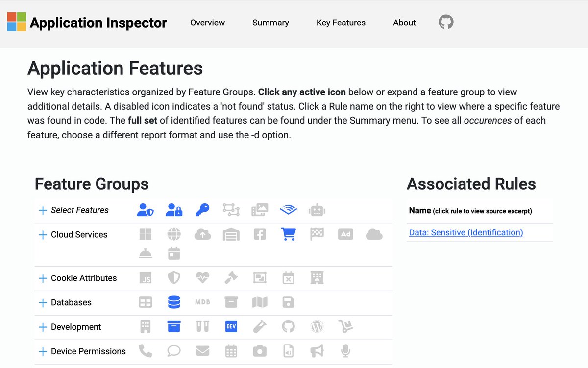This screenshot has width=588, height=368.
Task: Open the Overview menu
Action: pyautogui.click(x=208, y=23)
